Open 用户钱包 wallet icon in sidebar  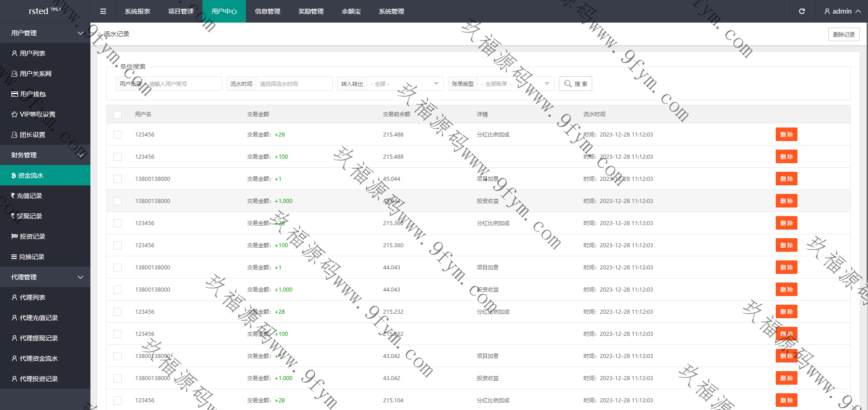[x=14, y=94]
